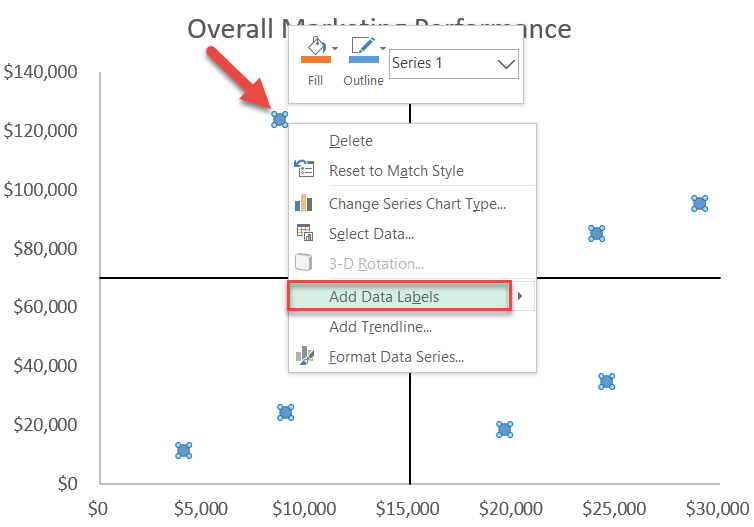The width and height of the screenshot is (754, 527).
Task: Click the $140,000 vertical axis label
Action: pos(40,72)
